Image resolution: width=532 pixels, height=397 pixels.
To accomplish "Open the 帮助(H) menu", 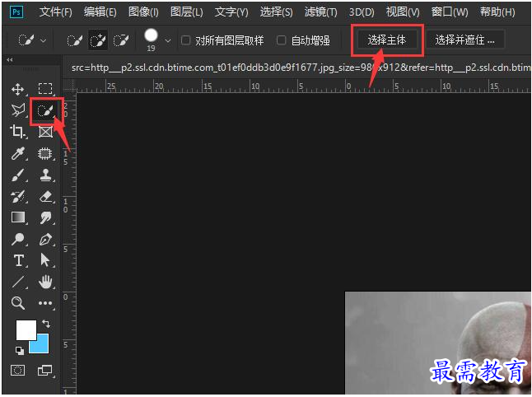I will pyautogui.click(x=497, y=12).
